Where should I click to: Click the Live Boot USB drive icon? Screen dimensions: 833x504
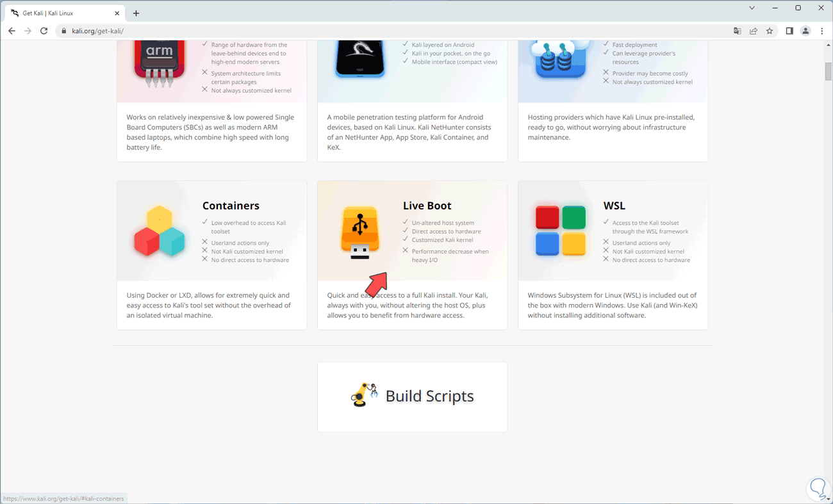coord(360,233)
